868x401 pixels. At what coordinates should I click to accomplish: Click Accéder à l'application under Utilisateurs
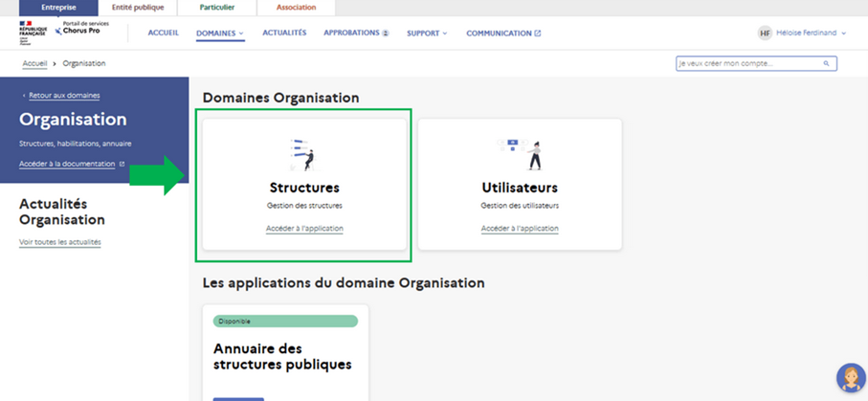point(520,228)
